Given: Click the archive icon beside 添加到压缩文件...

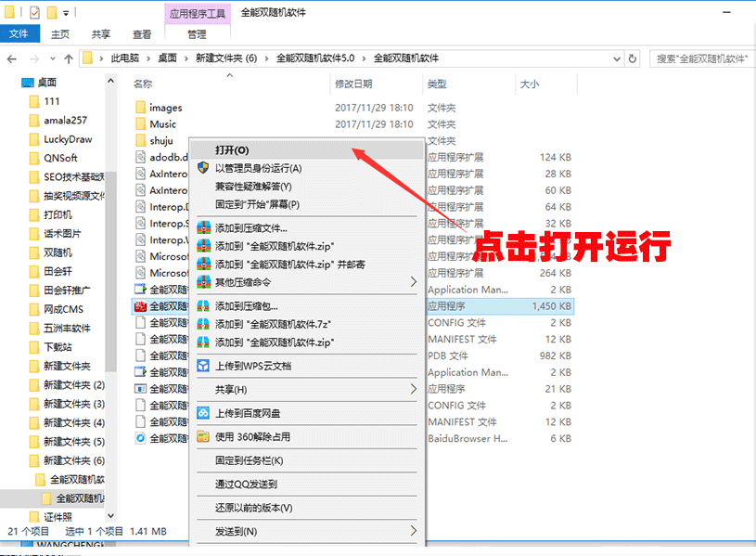Looking at the screenshot, I should click(203, 227).
